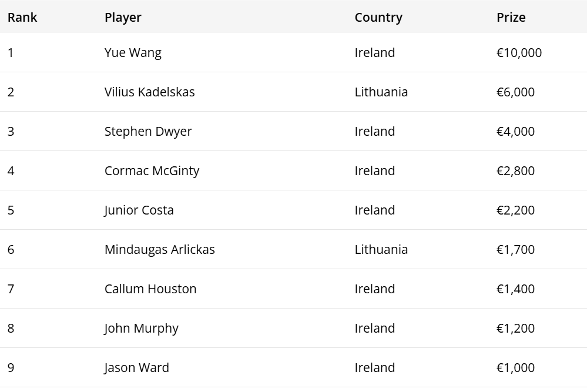Viewport: 587px width, 392px height.
Task: Click Lithuania in Vilius Kadelskas row
Action: pyautogui.click(x=381, y=92)
